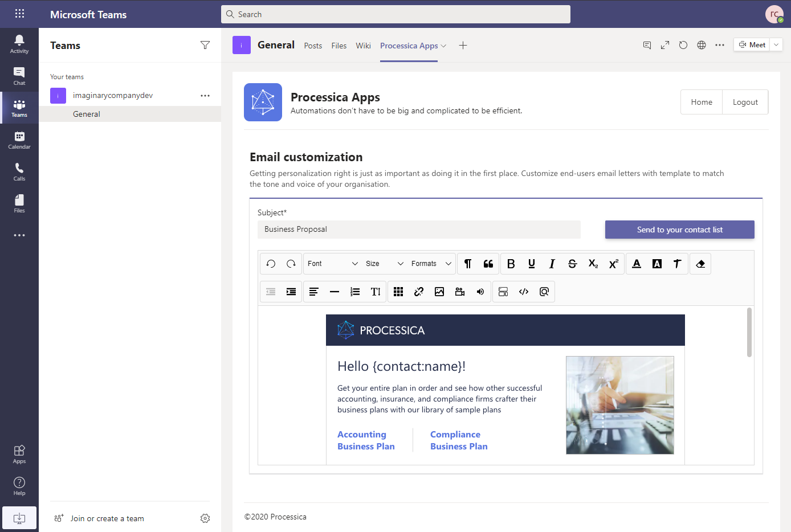Open Help in the left rail
The height and width of the screenshot is (532, 791).
point(19,486)
